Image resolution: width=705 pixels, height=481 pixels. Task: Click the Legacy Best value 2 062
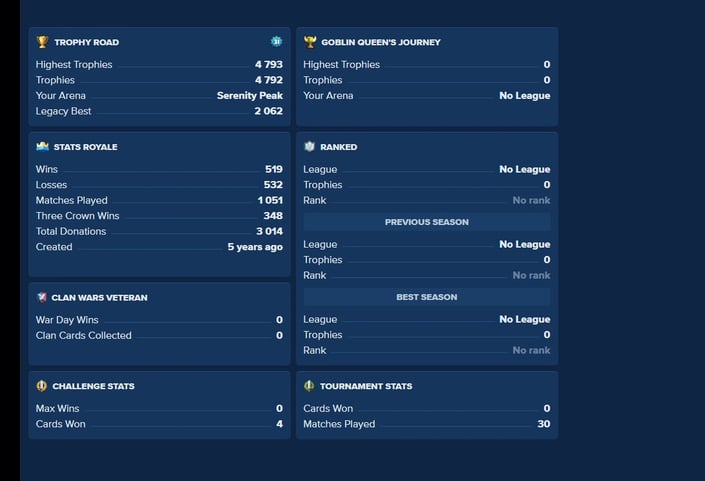coord(268,111)
